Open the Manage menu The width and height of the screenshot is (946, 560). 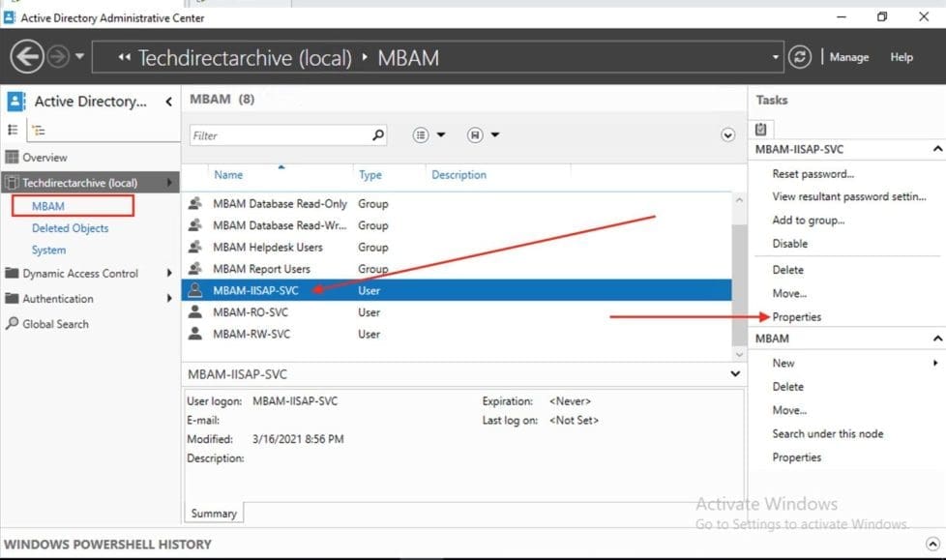tap(848, 57)
